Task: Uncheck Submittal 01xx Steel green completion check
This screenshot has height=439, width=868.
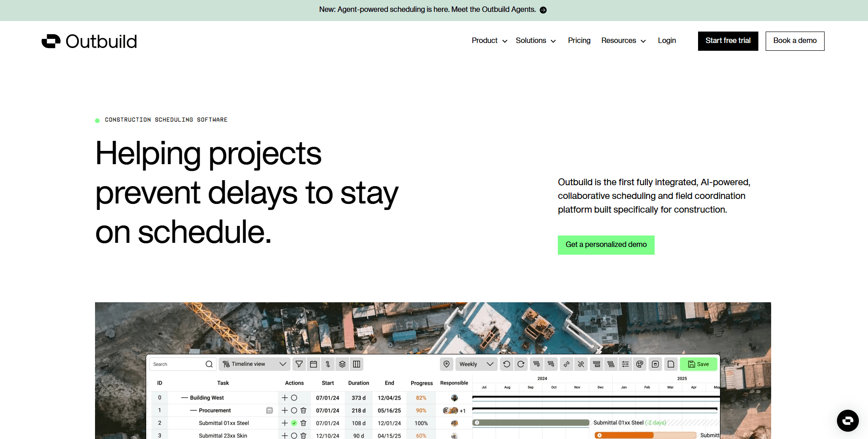Action: point(294,423)
